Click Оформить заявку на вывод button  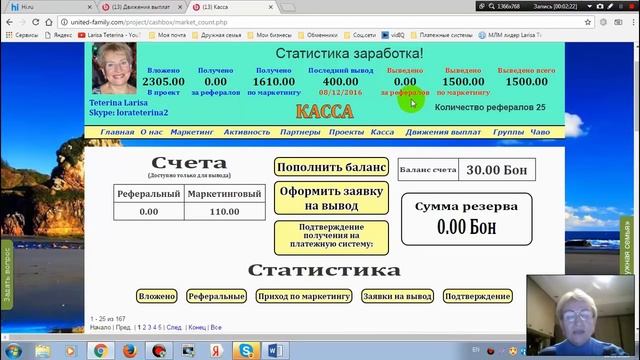point(331,198)
